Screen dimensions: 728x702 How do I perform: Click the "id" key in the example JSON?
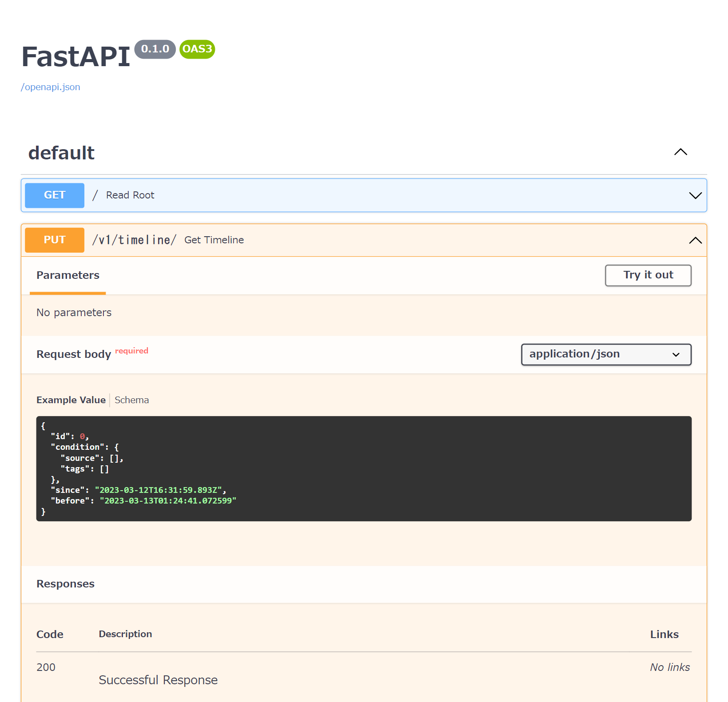[60, 436]
